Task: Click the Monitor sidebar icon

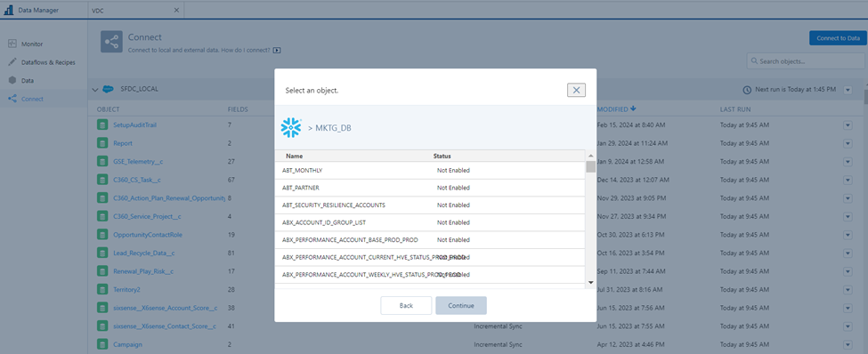Action: click(12, 44)
